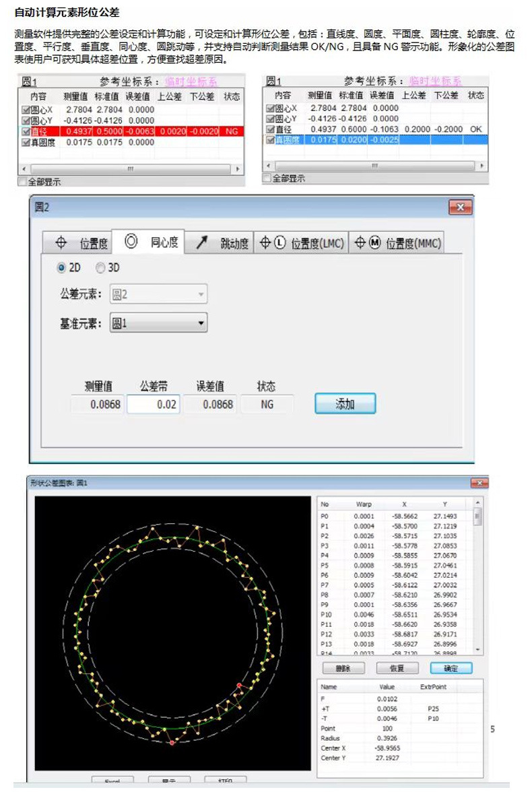The image size is (532, 796).
Task: Toggle 圆心X checkbox in table with NG row
Action: click(x=26, y=110)
